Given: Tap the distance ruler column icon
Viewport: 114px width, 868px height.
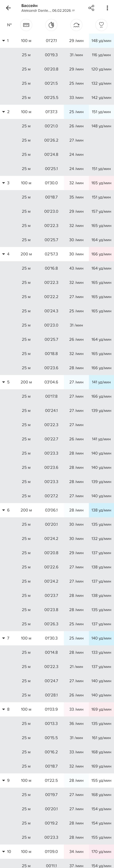Looking at the screenshot, I should (26, 25).
